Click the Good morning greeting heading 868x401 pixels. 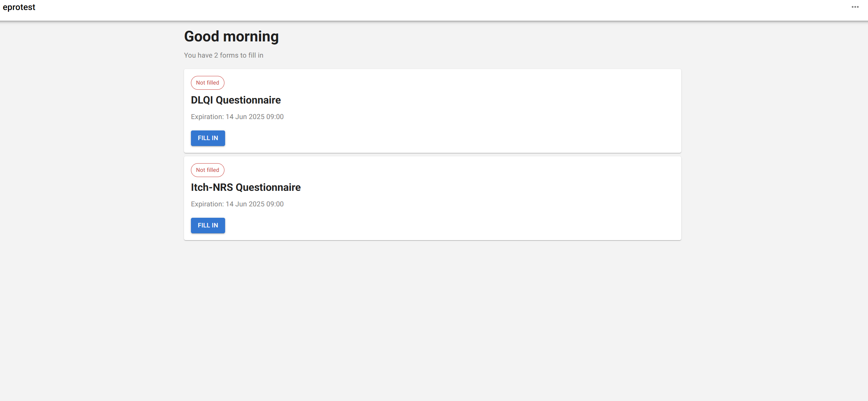231,37
